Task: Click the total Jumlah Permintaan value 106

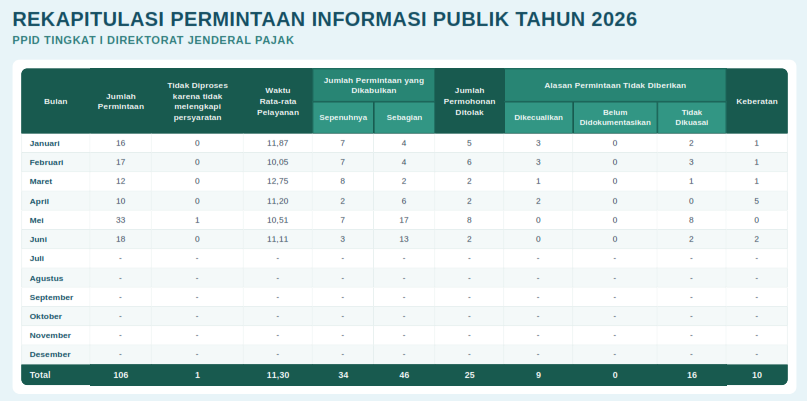Action: click(121, 375)
